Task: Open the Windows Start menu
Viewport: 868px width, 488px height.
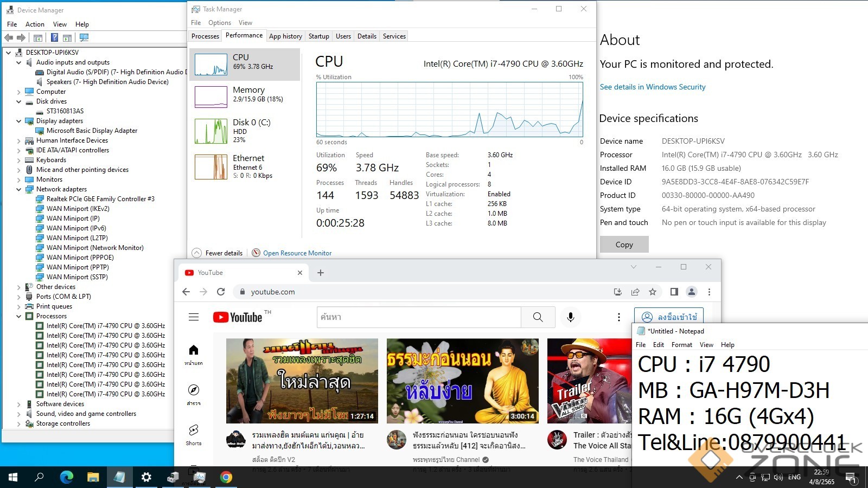Action: click(x=13, y=477)
